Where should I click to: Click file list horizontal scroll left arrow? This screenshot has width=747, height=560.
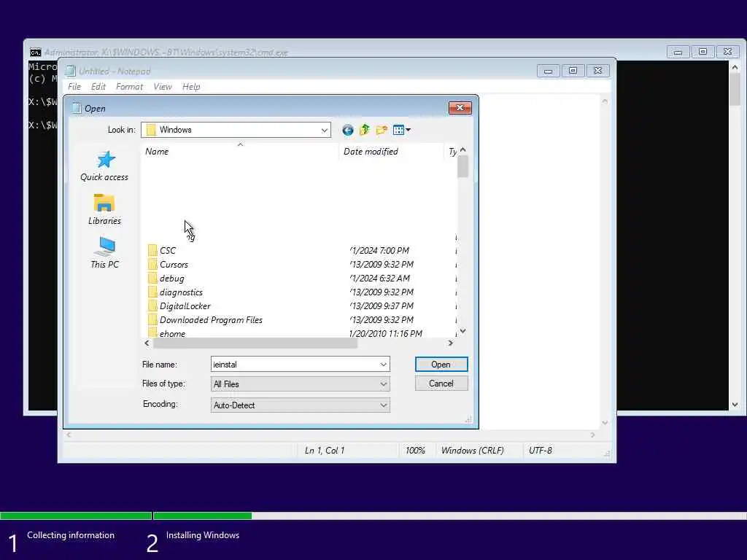(147, 343)
